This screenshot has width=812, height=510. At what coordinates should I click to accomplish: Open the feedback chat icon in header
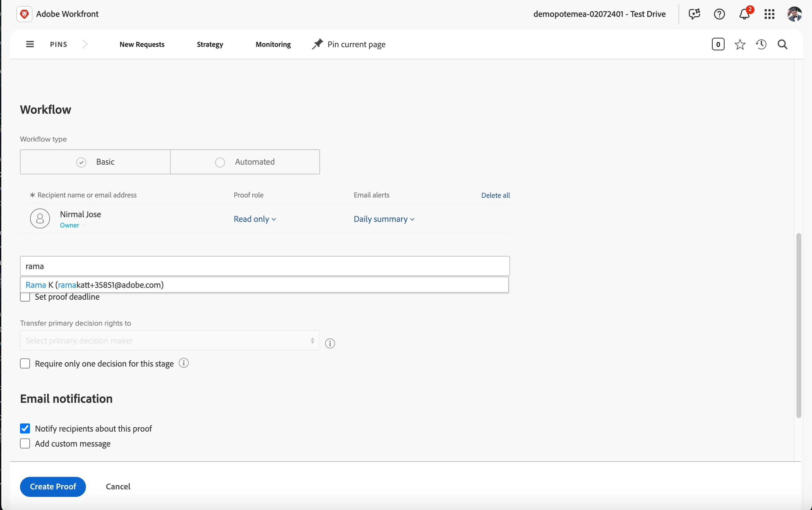(694, 14)
